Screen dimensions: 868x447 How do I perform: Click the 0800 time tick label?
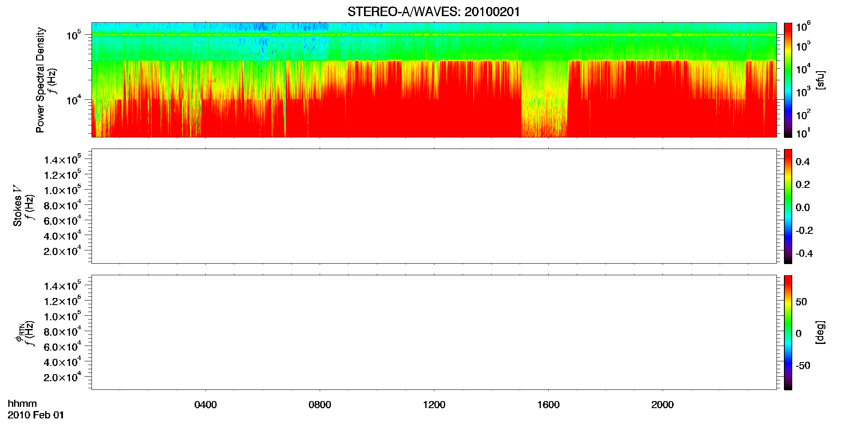click(x=320, y=404)
